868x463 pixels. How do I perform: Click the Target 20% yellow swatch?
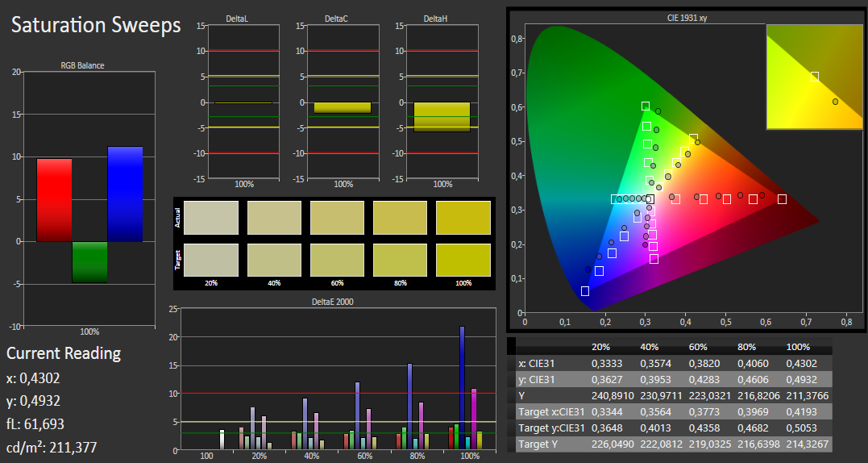tap(211, 261)
